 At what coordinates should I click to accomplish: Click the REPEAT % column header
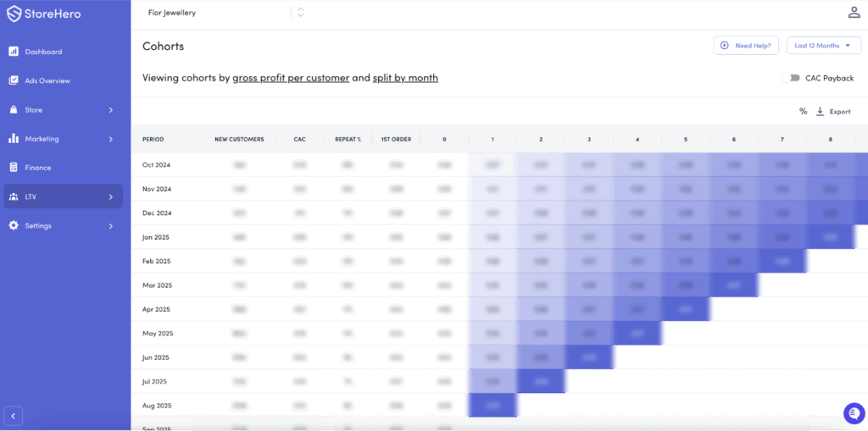click(x=348, y=140)
